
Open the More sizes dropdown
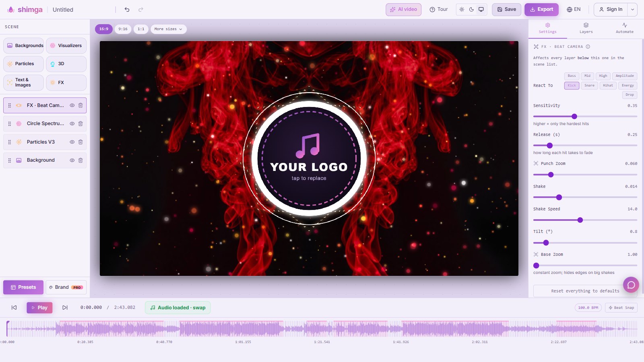pos(168,29)
